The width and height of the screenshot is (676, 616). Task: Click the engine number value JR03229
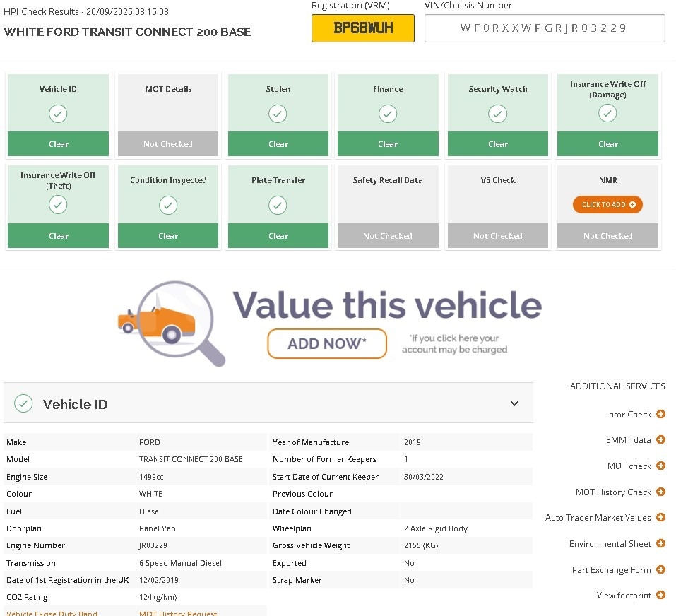153,545
